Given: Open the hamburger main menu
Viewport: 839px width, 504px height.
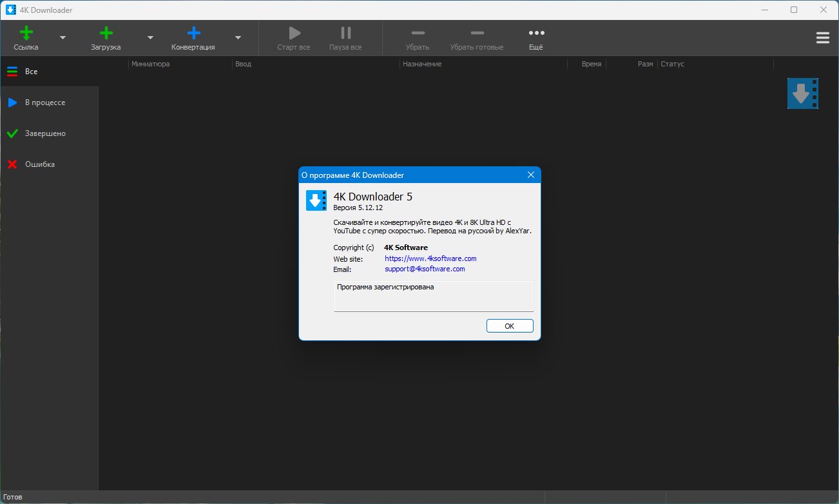Looking at the screenshot, I should (823, 38).
